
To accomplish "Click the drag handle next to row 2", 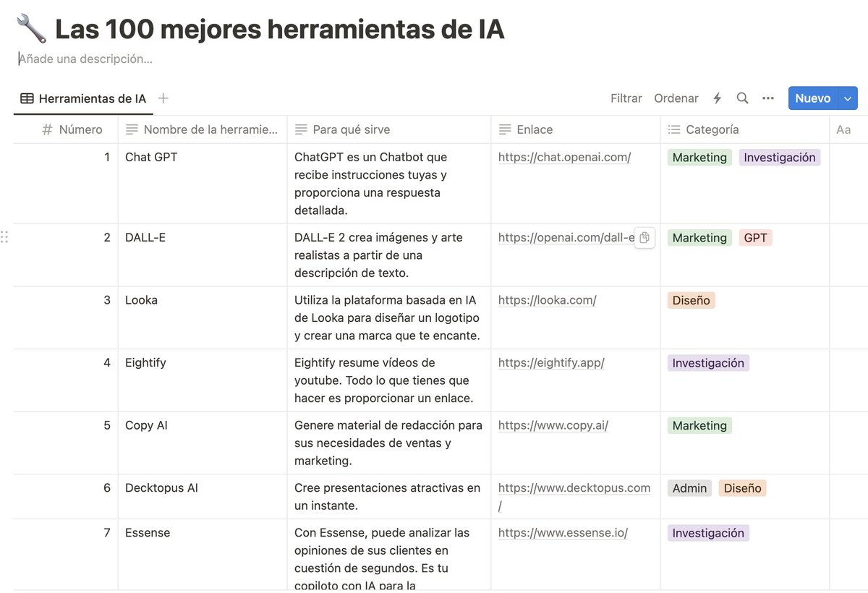I will click(x=5, y=236).
